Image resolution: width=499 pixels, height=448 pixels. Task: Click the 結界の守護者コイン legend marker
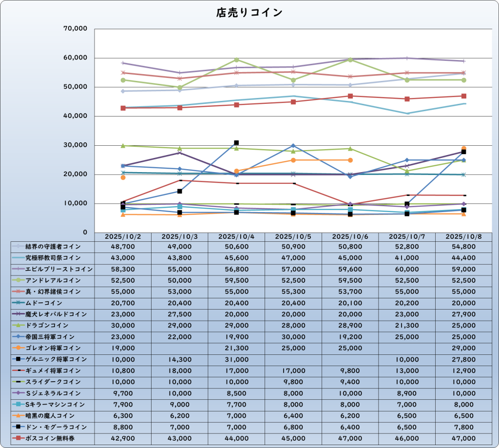18,247
